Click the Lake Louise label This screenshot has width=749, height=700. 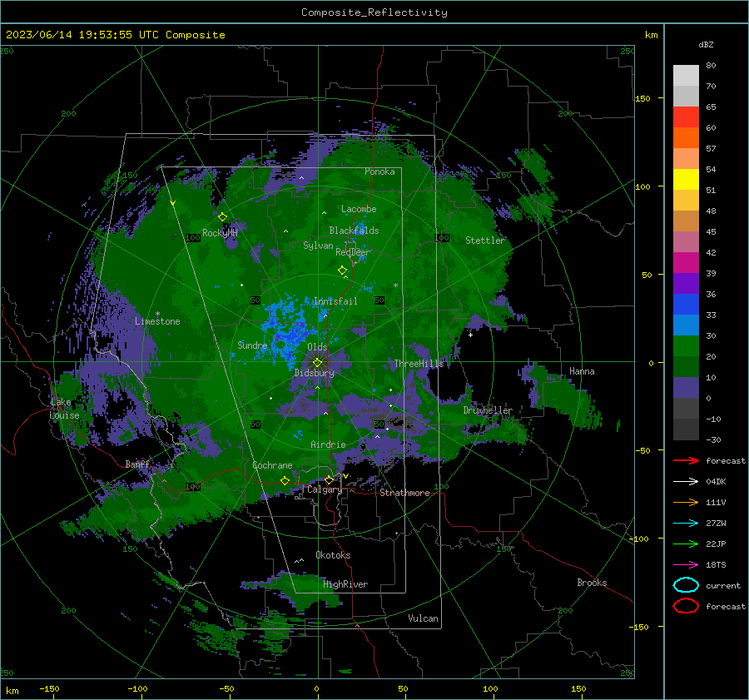tap(64, 409)
